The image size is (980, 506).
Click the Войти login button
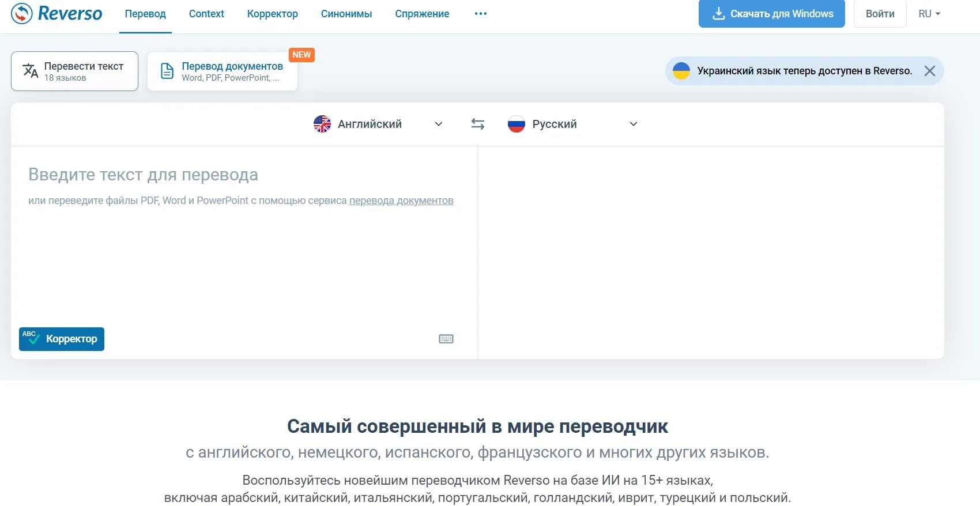880,14
